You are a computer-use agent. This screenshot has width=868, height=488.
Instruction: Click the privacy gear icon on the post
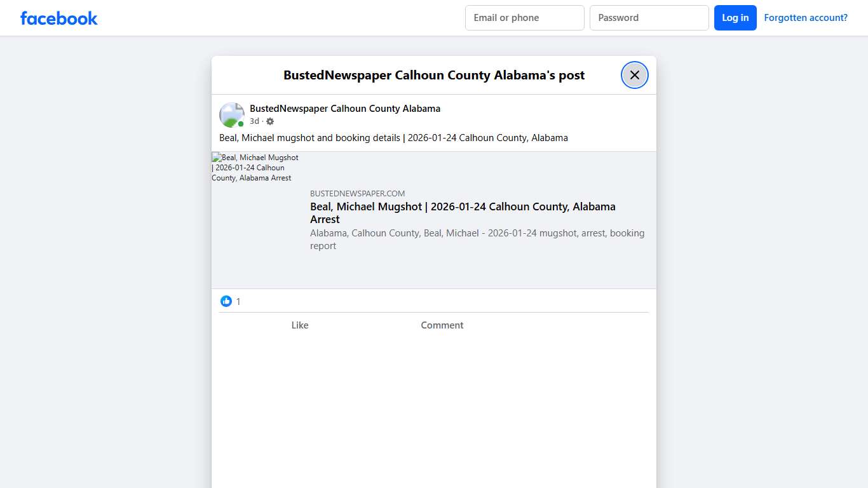point(269,121)
